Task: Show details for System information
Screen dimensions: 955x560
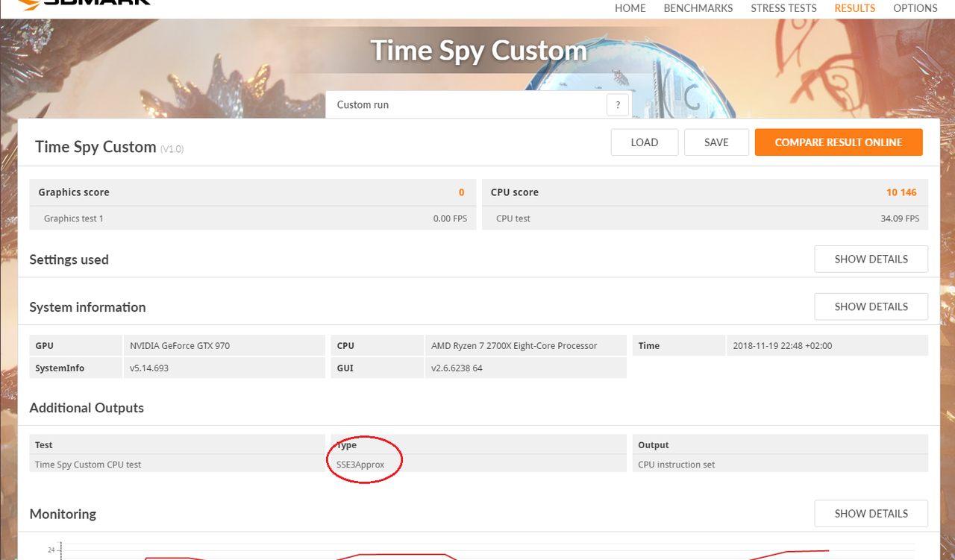Action: pos(871,306)
